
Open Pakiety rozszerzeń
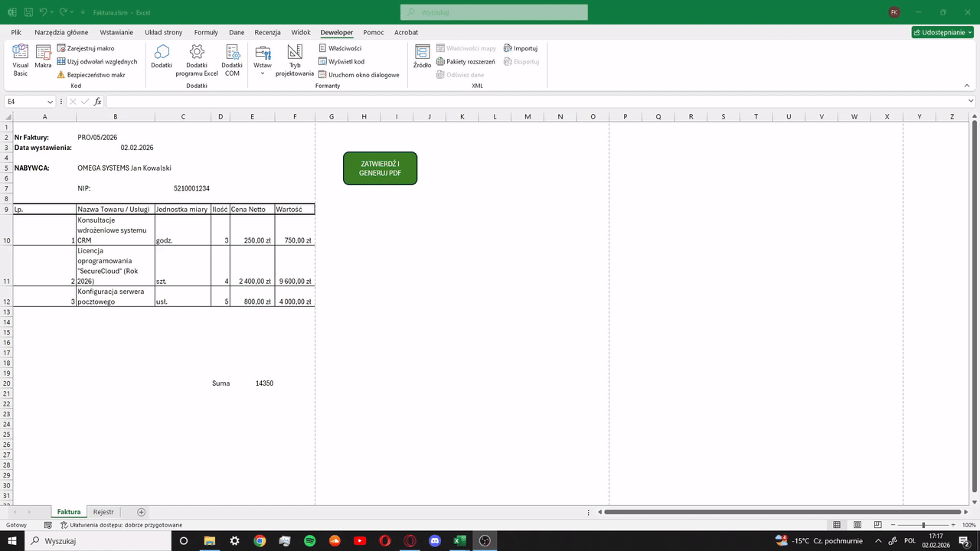point(465,61)
